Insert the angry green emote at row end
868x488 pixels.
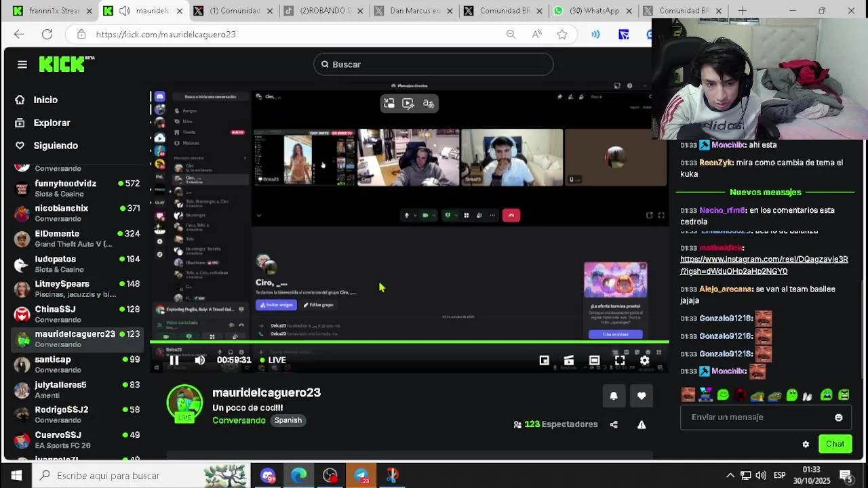[x=844, y=395]
